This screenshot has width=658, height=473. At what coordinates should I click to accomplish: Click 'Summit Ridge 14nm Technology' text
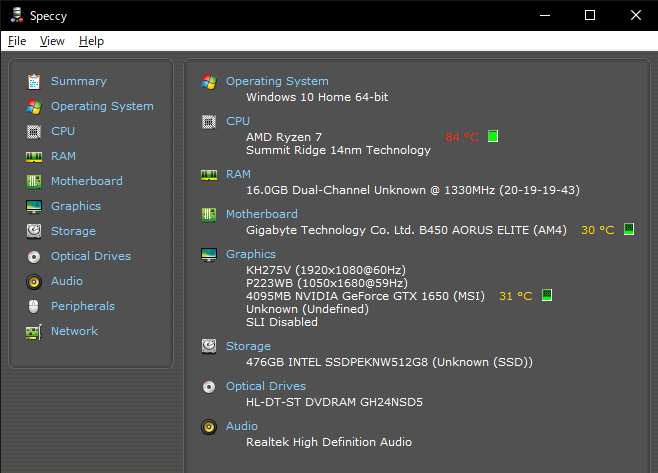pyautogui.click(x=338, y=150)
